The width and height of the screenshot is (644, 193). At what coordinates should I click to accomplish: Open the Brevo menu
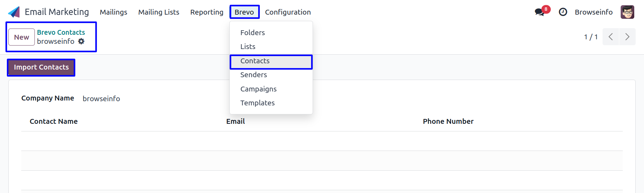[x=244, y=12]
